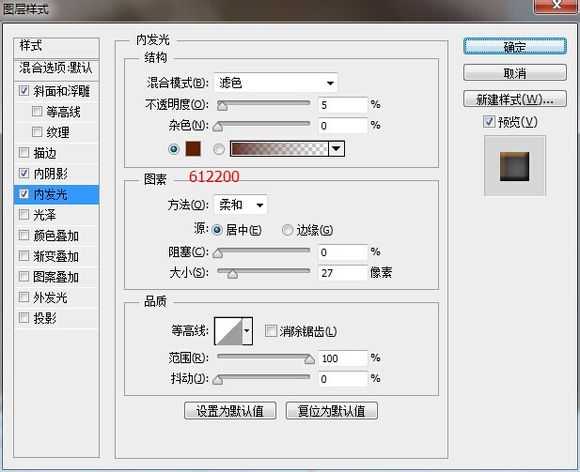
Task: Open the 光泽 style settings
Action: [x=45, y=215]
